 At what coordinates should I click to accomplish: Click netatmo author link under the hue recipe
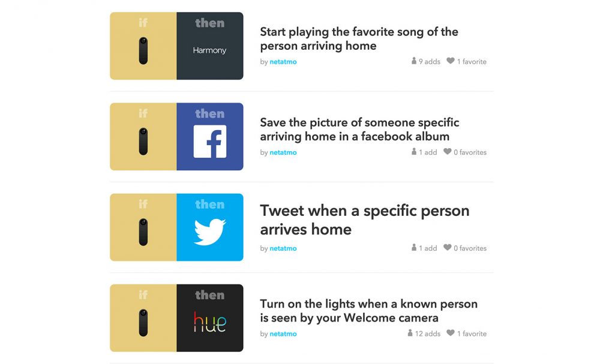coord(283,334)
